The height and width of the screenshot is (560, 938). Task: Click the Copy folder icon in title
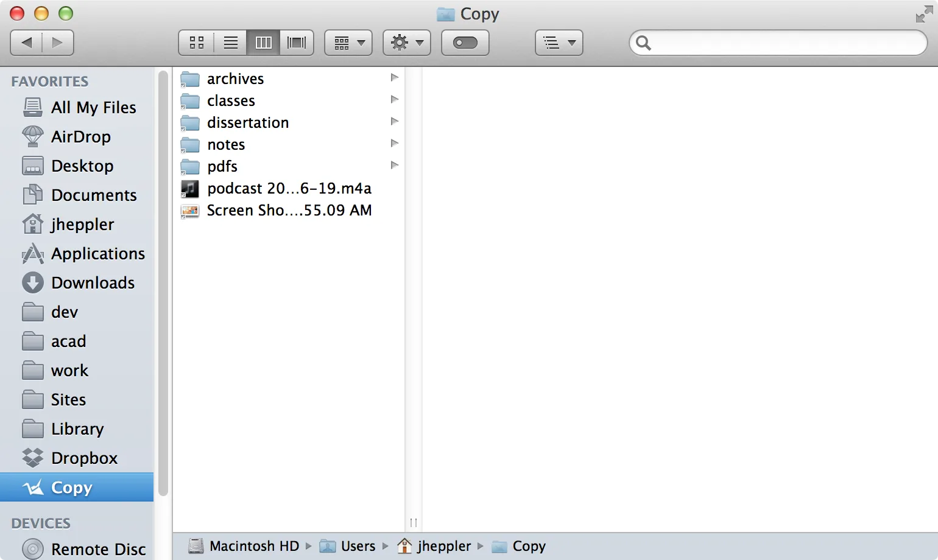[446, 14]
